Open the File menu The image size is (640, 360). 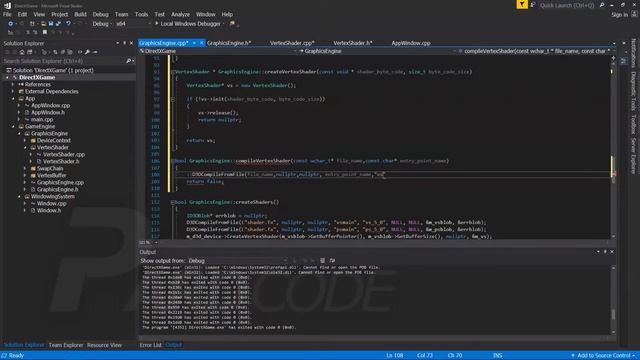(7, 14)
